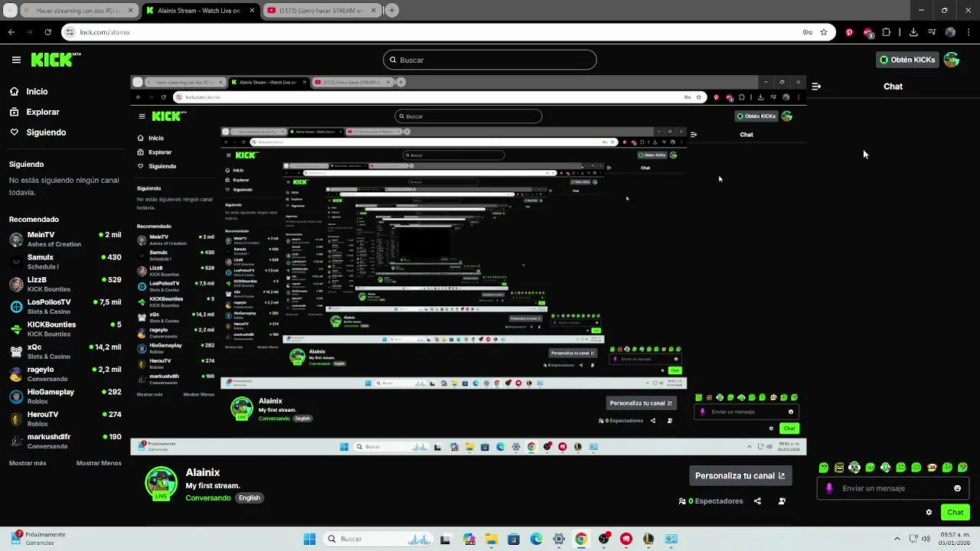Click the Conversando category link
Image resolution: width=980 pixels, height=551 pixels.
(x=208, y=497)
